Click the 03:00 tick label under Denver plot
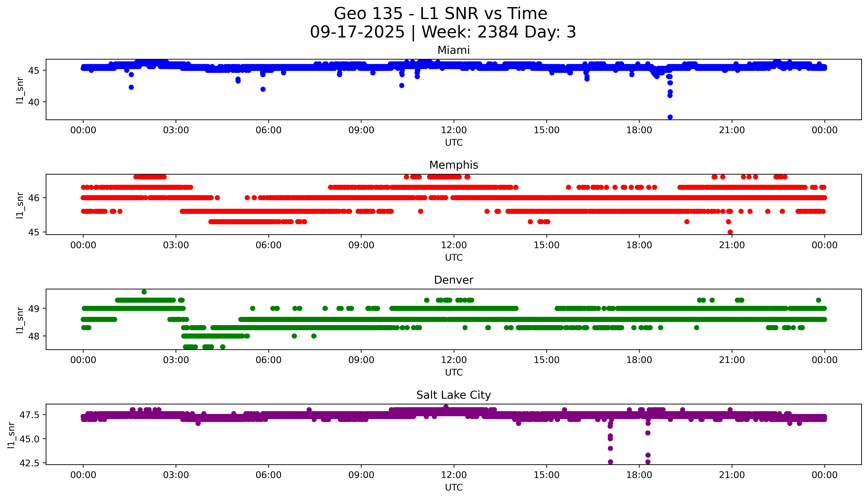 [x=176, y=360]
